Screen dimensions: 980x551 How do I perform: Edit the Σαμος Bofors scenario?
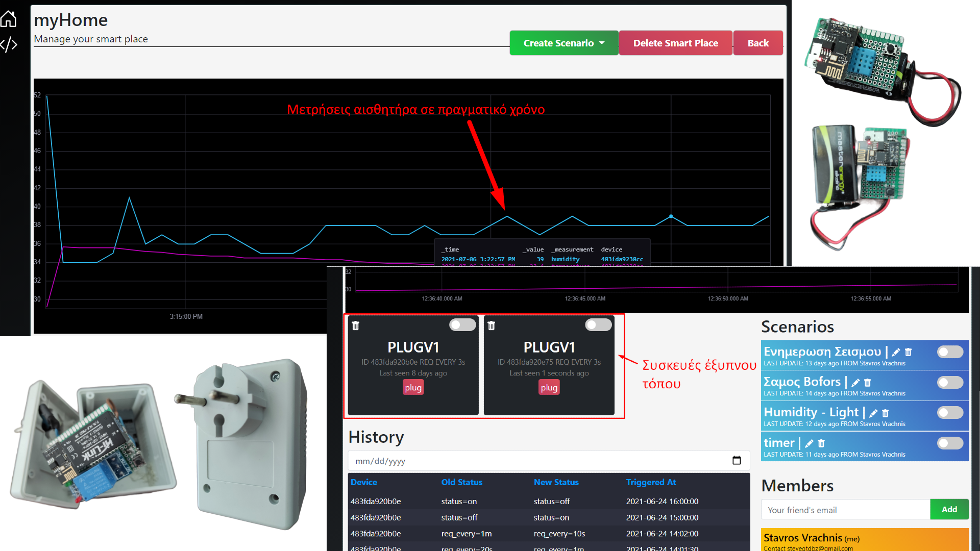pyautogui.click(x=855, y=382)
